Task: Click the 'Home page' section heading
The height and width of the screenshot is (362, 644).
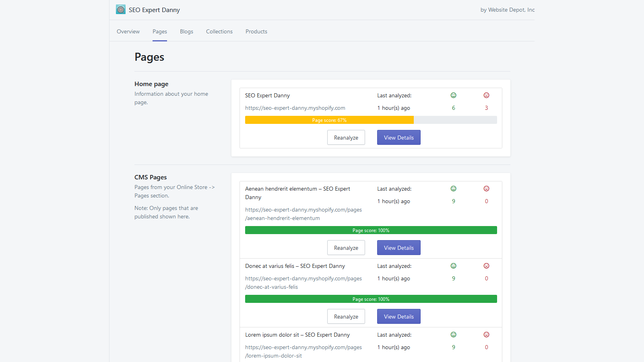Action: click(x=151, y=84)
